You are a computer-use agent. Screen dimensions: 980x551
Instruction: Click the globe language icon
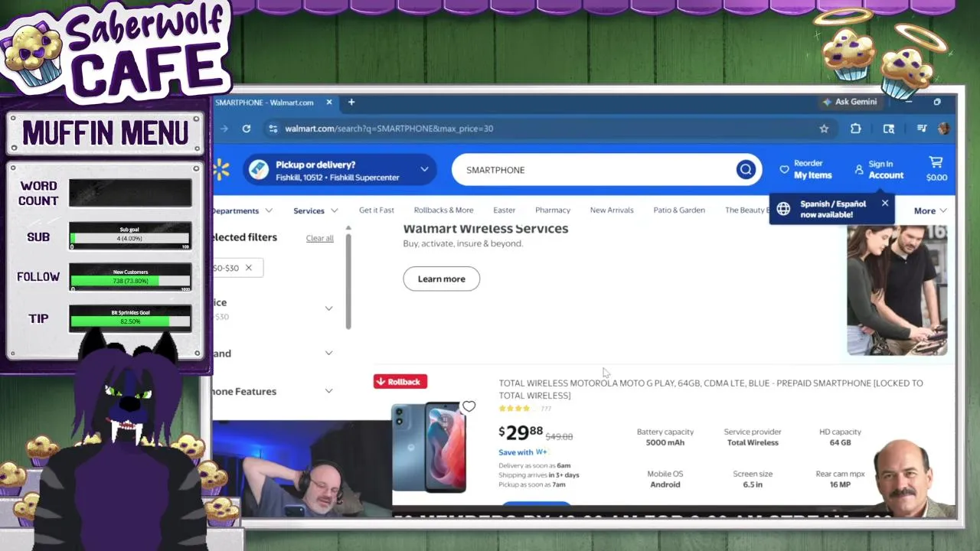[783, 209]
